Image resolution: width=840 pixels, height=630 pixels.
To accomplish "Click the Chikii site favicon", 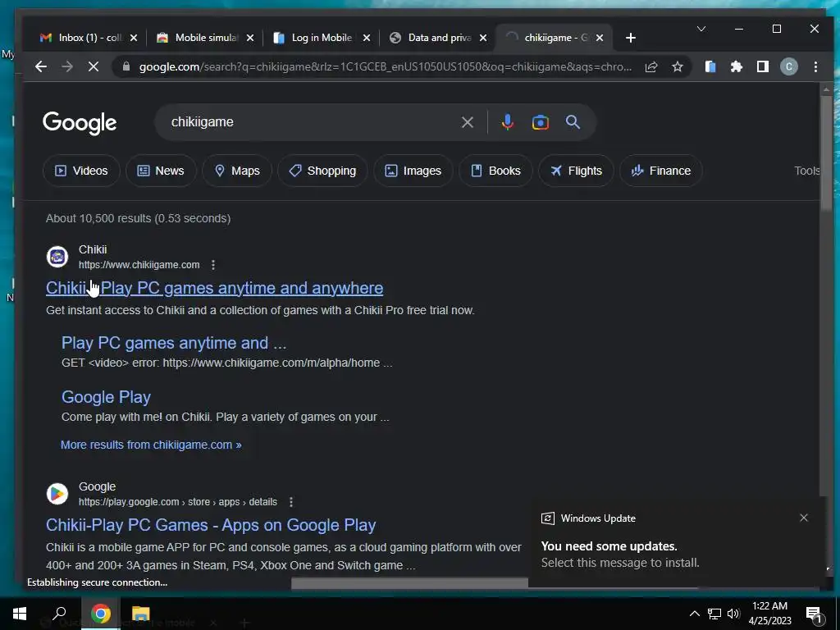I will (57, 257).
